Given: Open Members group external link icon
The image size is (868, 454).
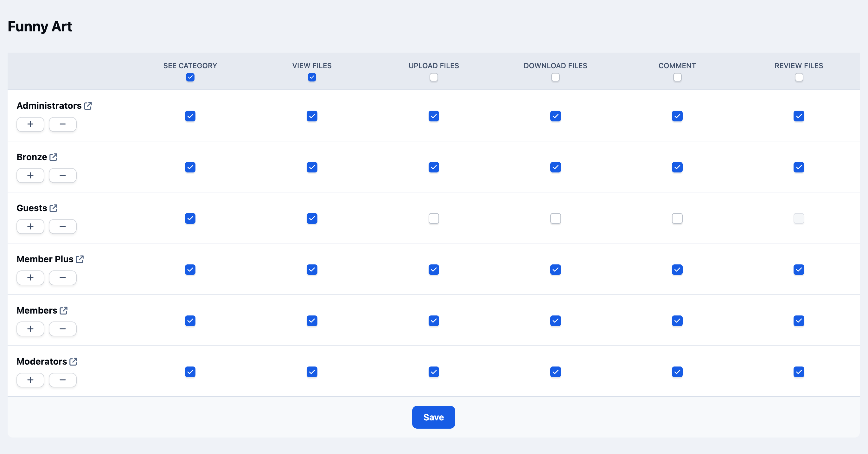Looking at the screenshot, I should coord(63,311).
